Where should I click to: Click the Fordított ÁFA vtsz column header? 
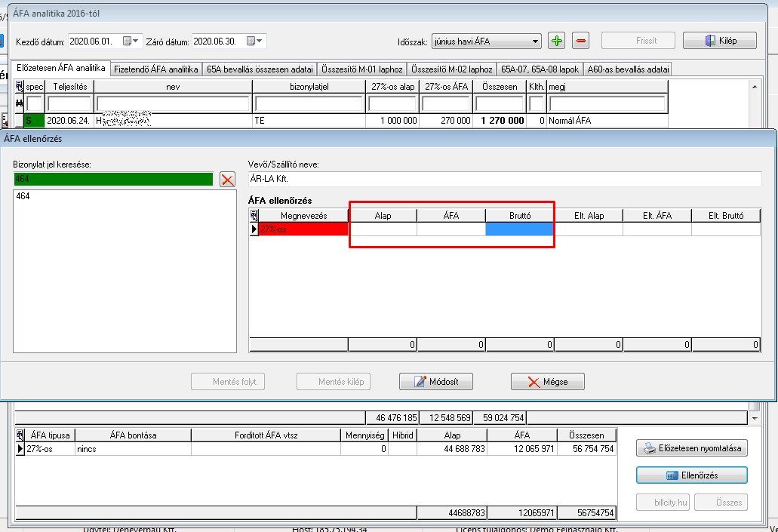(x=266, y=435)
